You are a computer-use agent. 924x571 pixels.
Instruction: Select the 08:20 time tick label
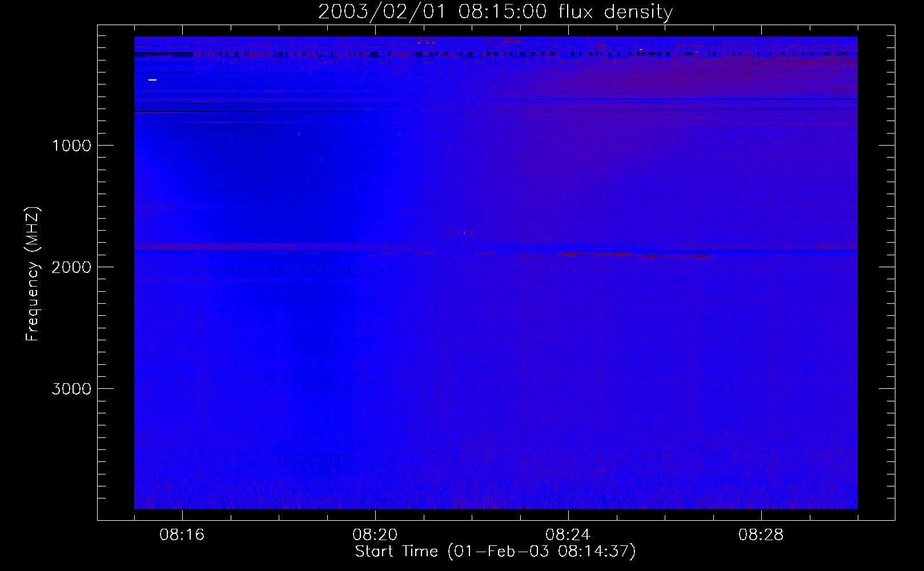[375, 535]
